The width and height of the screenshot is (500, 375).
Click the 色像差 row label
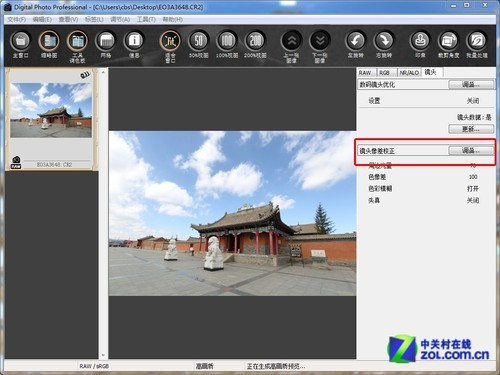click(x=377, y=177)
